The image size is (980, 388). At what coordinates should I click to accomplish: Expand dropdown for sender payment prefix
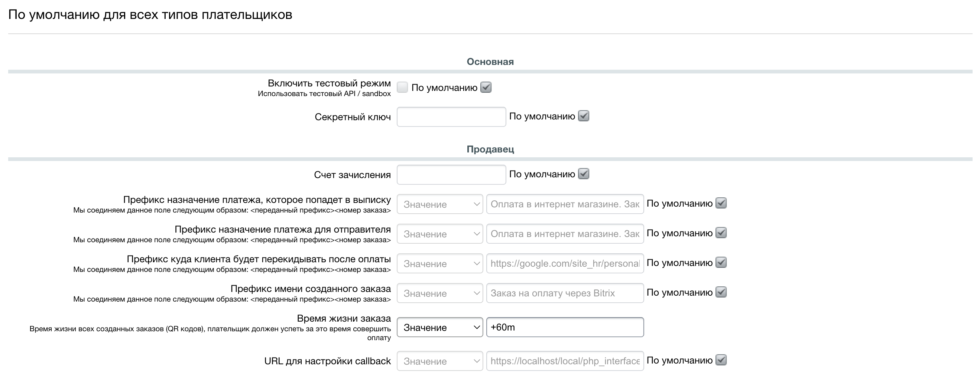pos(440,234)
